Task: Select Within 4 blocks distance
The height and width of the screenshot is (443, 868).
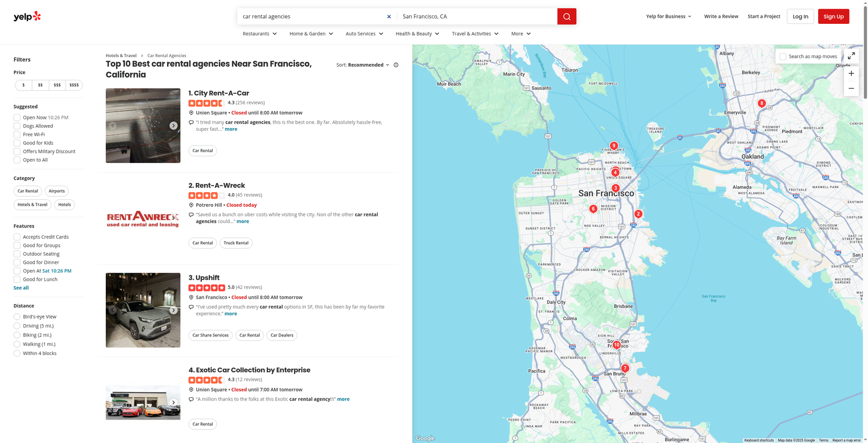Action: point(17,353)
